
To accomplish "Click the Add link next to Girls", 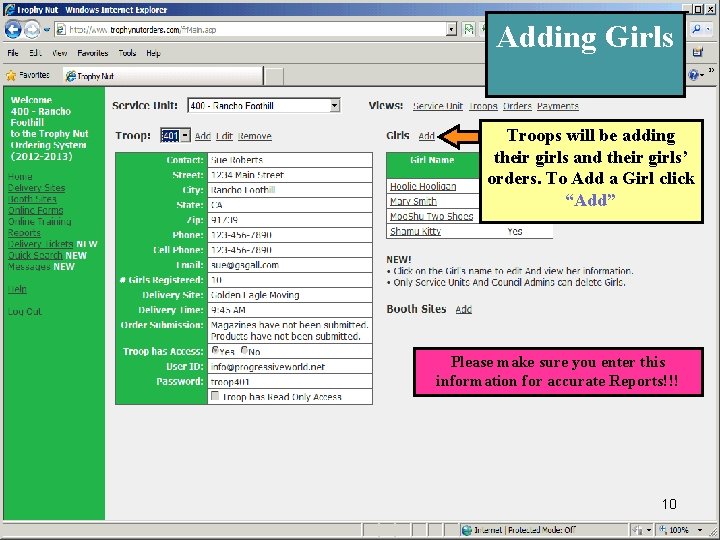I will [427, 136].
